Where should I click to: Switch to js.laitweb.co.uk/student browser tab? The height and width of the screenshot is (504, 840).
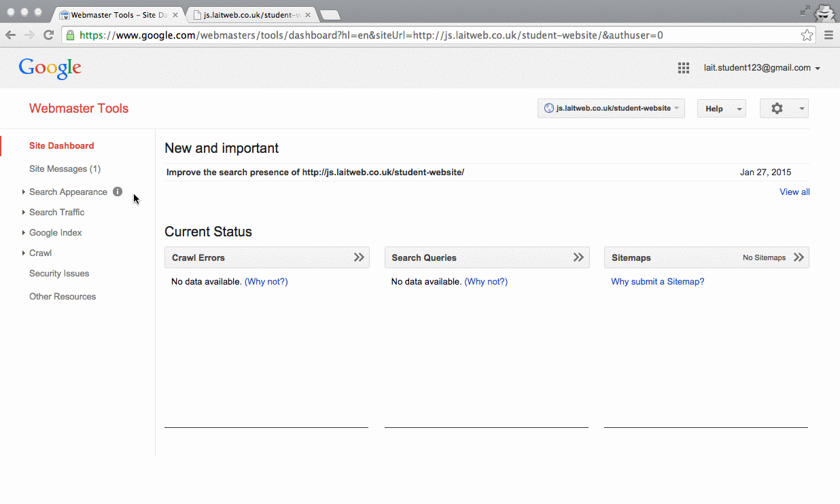point(250,14)
